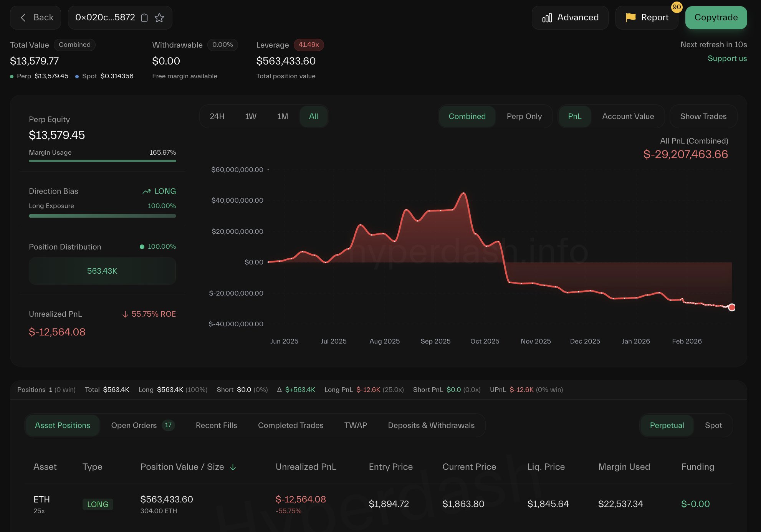Screen dimensions: 761x532
Task: Select the 1W time range
Action: pyautogui.click(x=250, y=116)
